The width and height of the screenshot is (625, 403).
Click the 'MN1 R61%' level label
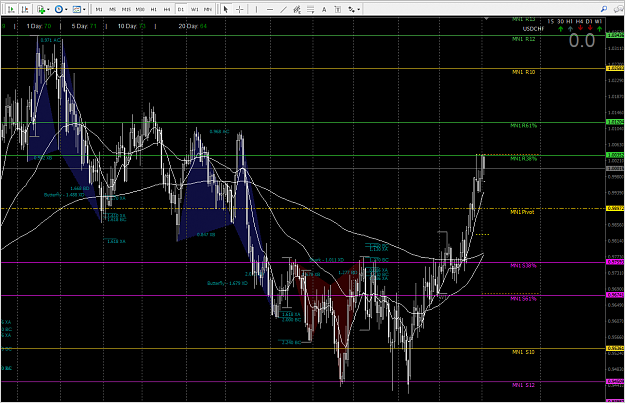[524, 126]
